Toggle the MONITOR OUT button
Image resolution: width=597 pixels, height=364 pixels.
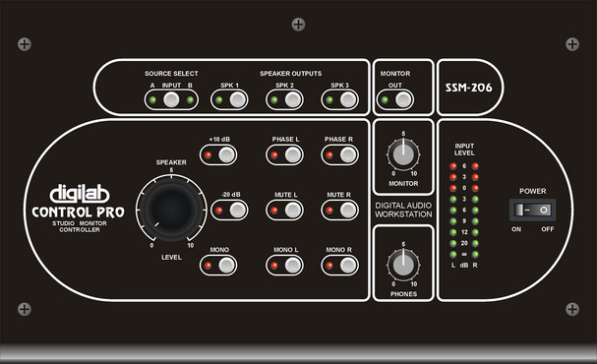pyautogui.click(x=403, y=100)
